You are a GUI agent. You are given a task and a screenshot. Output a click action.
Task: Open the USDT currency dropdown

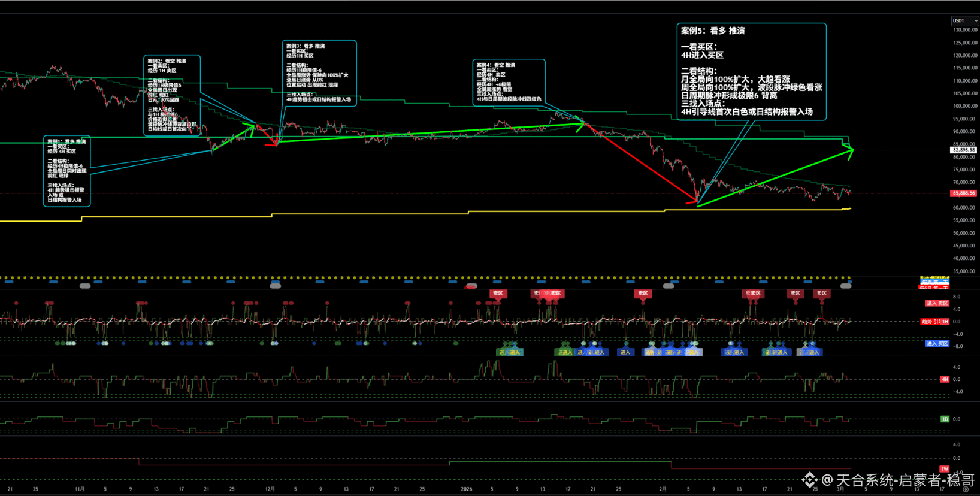pos(964,20)
